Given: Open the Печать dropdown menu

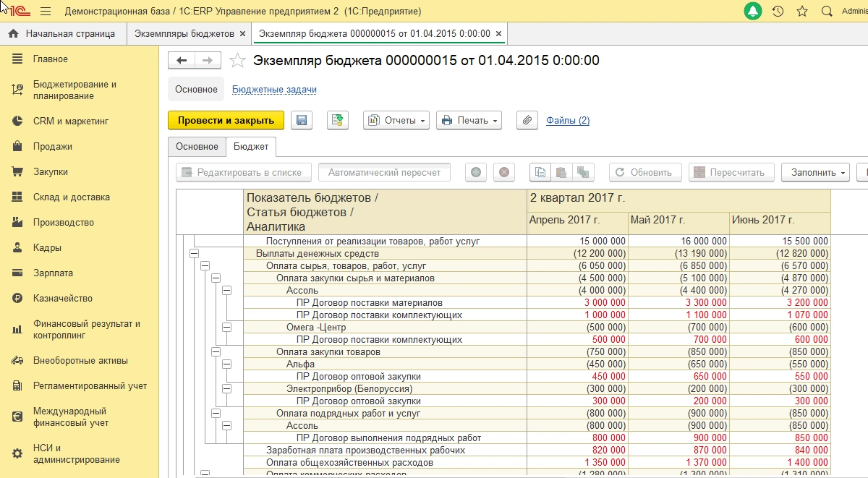Looking at the screenshot, I should 469,121.
